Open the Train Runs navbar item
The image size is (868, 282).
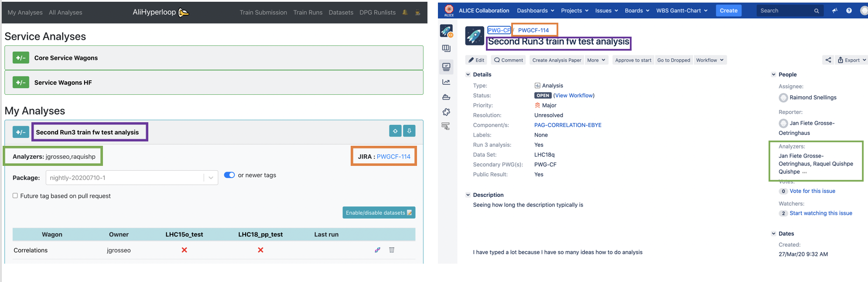308,12
